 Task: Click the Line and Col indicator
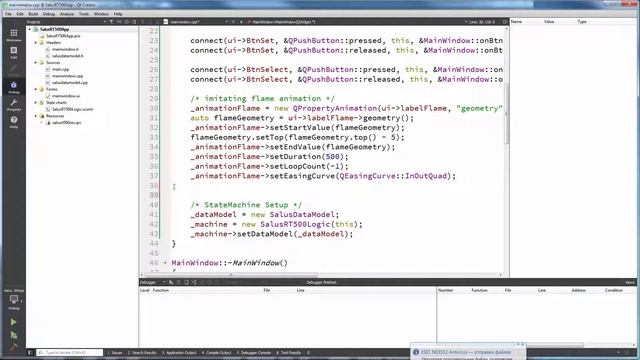tap(482, 22)
